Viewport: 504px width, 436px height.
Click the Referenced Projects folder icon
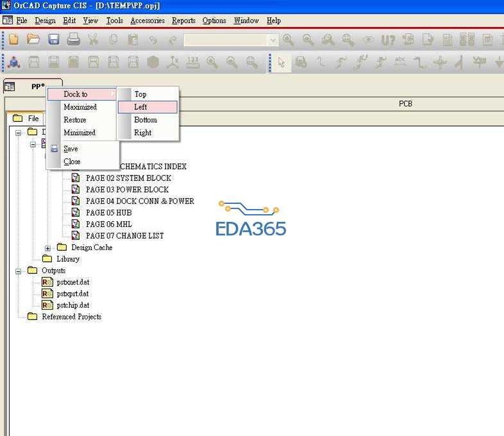[x=32, y=317]
